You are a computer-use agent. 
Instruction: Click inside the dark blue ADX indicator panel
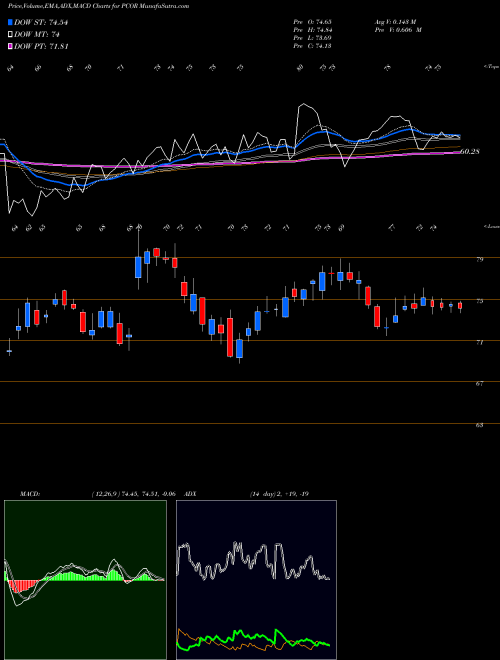point(256,580)
